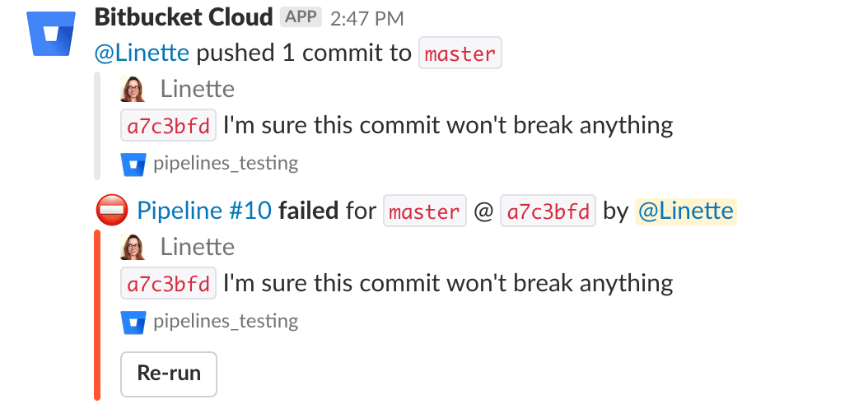The width and height of the screenshot is (868, 418).
Task: Open @Linette mention in the push message
Action: (142, 53)
